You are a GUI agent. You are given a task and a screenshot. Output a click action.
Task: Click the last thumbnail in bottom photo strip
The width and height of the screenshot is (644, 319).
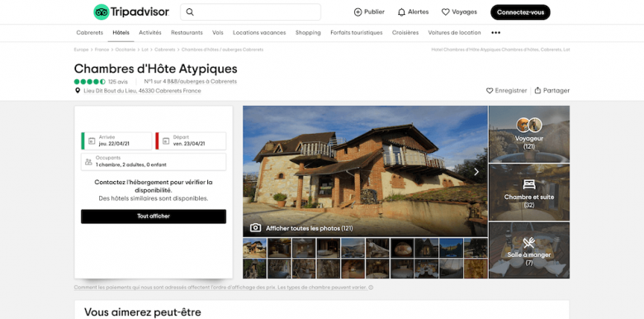[476, 269]
